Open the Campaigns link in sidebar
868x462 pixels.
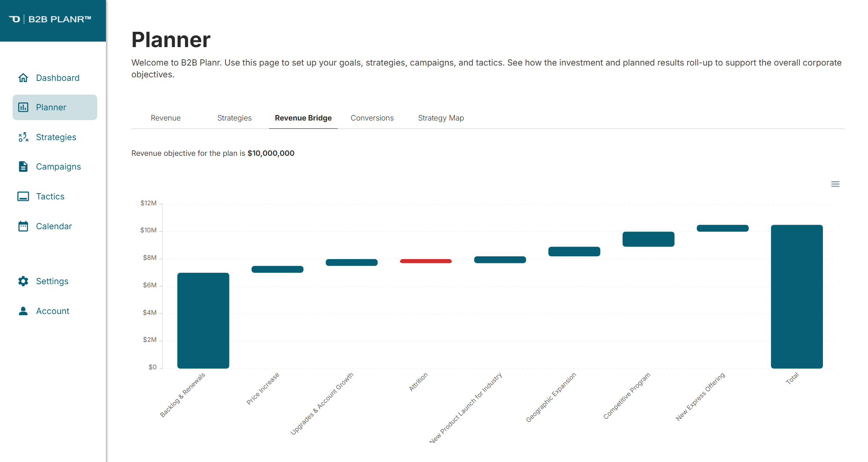58,166
